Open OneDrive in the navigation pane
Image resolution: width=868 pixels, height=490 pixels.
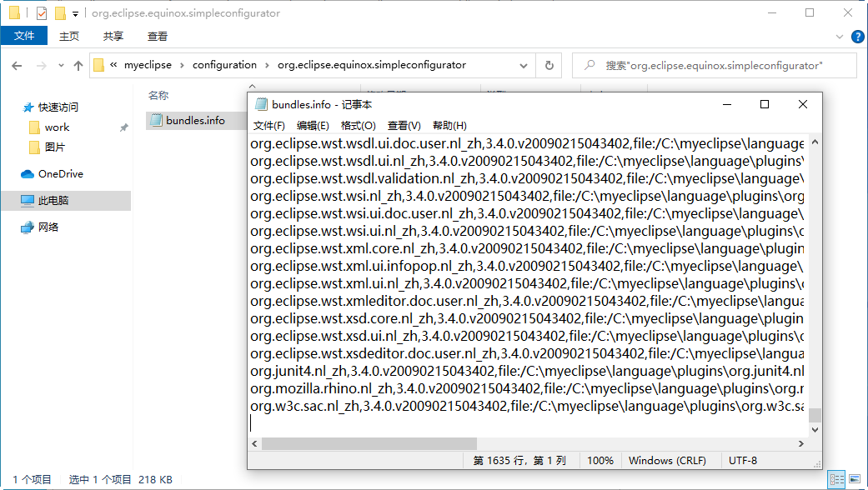point(60,174)
